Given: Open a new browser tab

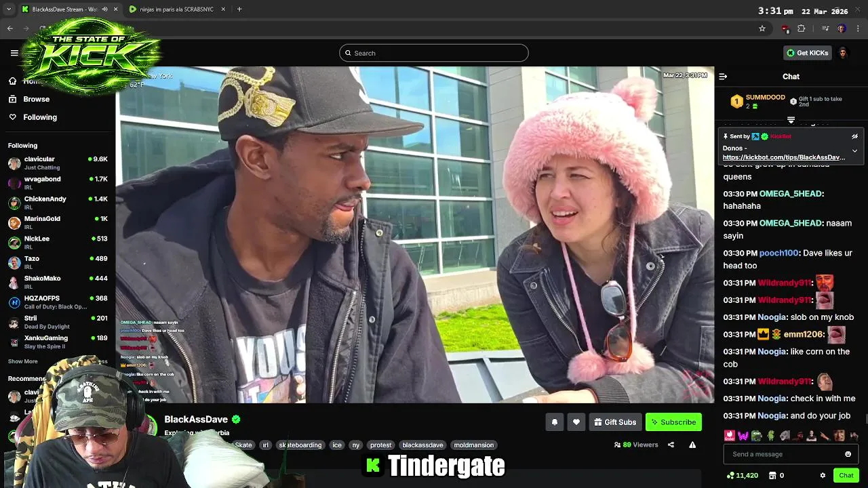Looking at the screenshot, I should click(x=239, y=9).
